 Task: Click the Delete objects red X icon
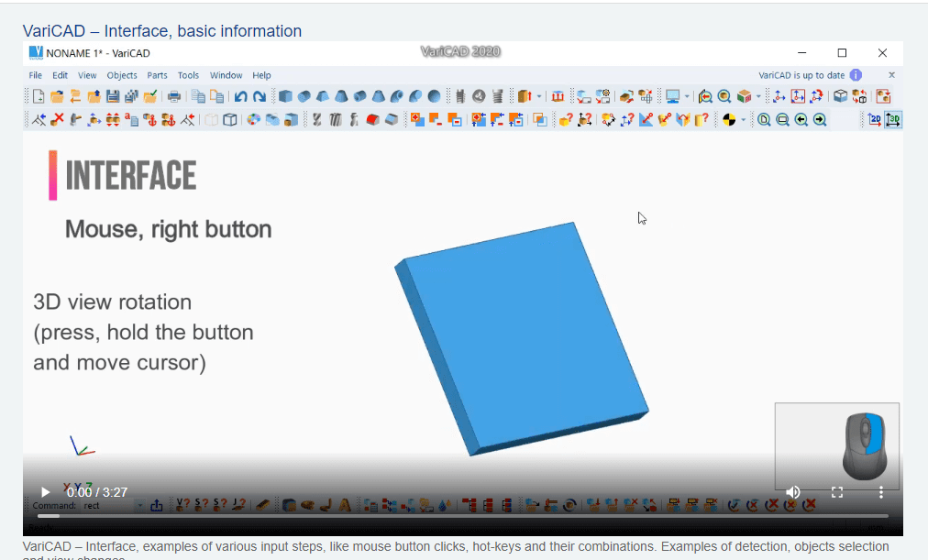pos(58,120)
